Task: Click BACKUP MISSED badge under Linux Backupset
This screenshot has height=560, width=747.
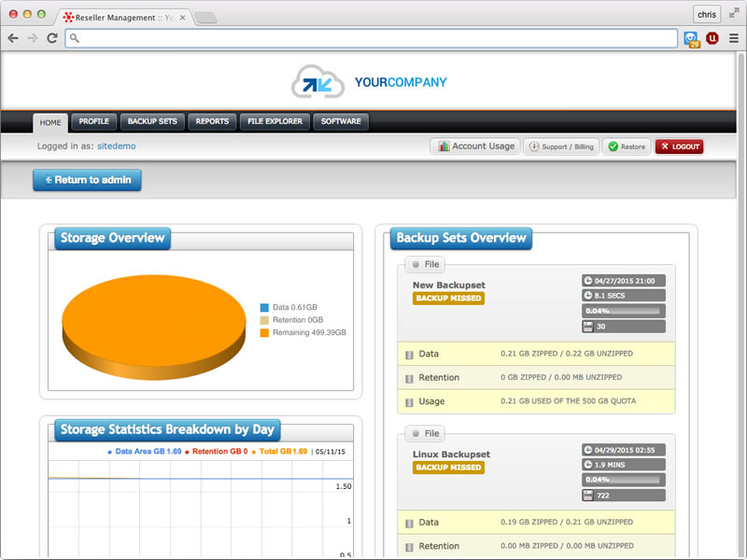Action: coord(449,468)
